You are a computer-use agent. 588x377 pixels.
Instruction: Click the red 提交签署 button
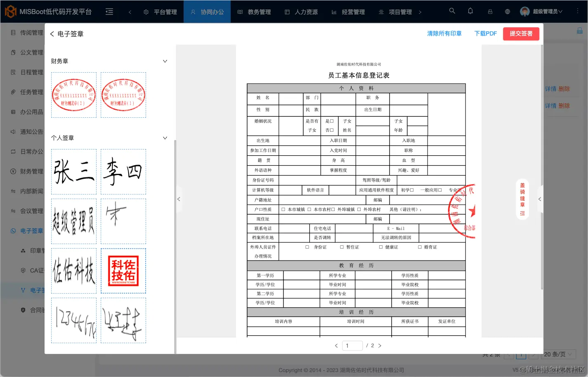point(521,33)
